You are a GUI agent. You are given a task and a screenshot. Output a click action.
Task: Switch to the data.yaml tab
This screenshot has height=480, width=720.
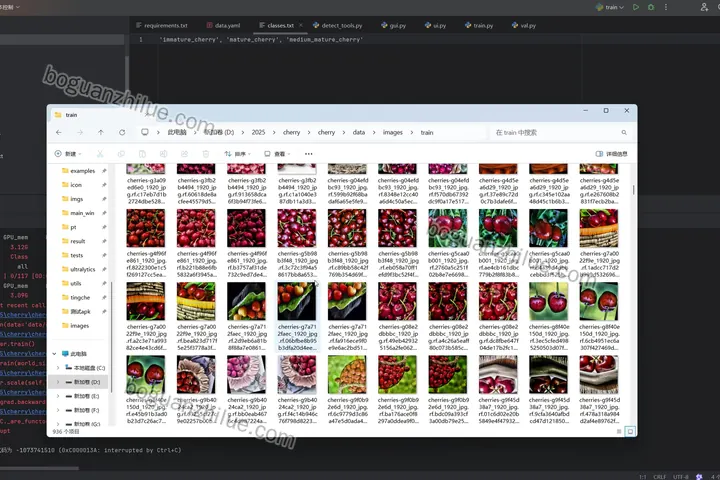click(x=224, y=25)
